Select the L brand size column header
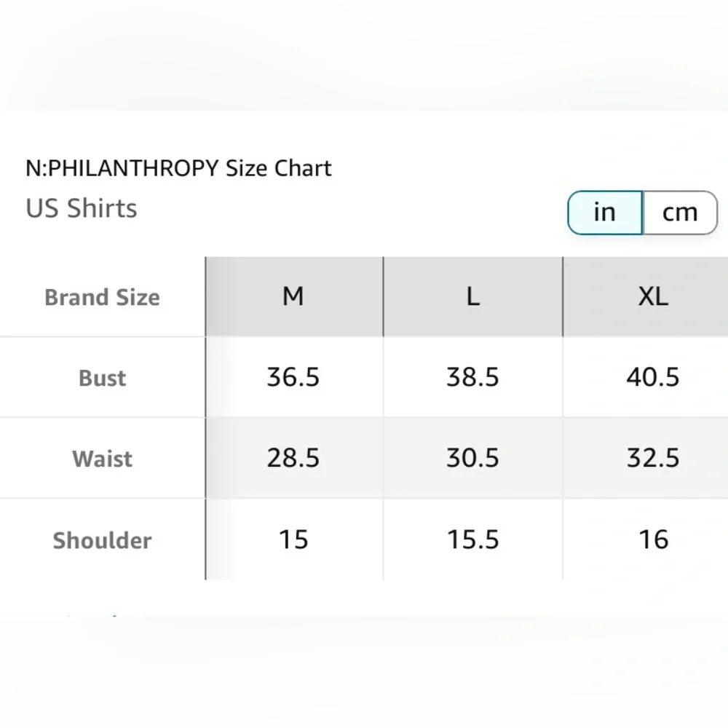 point(472,296)
